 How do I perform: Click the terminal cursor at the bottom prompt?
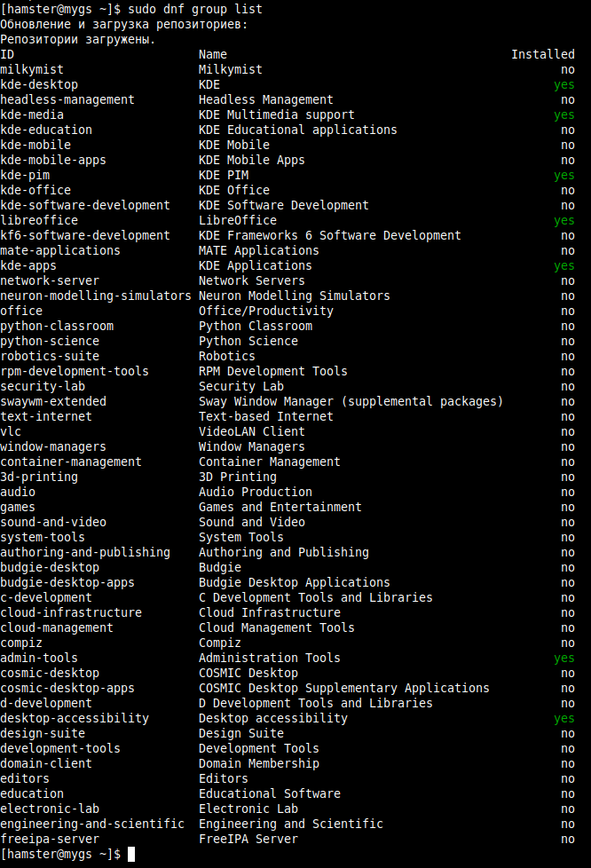[x=131, y=854]
